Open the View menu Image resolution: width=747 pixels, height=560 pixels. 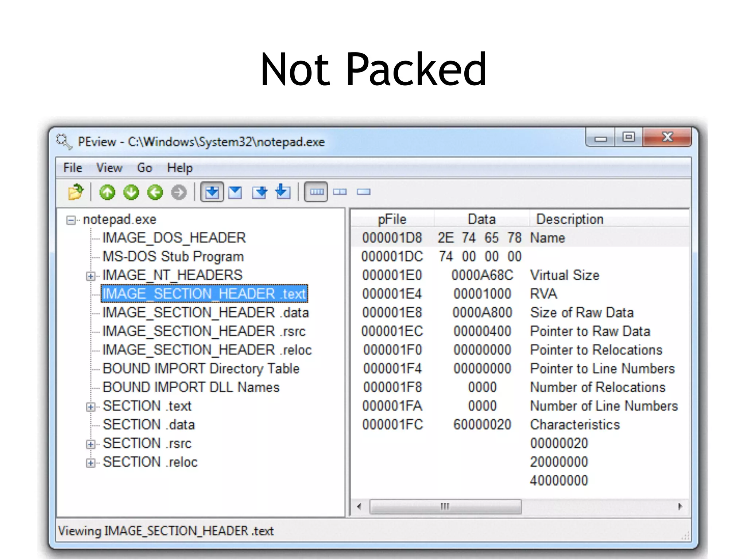tap(109, 168)
